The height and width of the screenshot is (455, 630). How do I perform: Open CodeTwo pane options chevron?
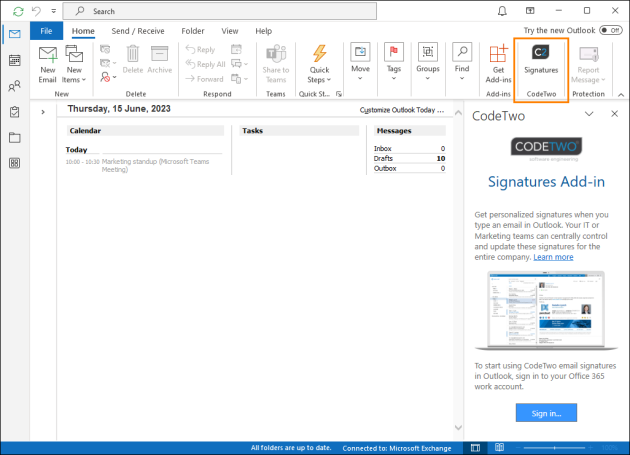(x=589, y=114)
